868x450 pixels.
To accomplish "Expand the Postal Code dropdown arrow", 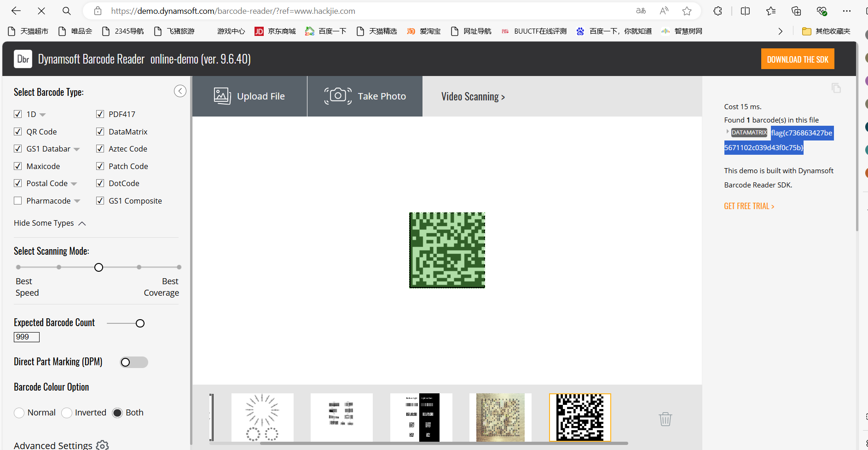I will tap(74, 184).
